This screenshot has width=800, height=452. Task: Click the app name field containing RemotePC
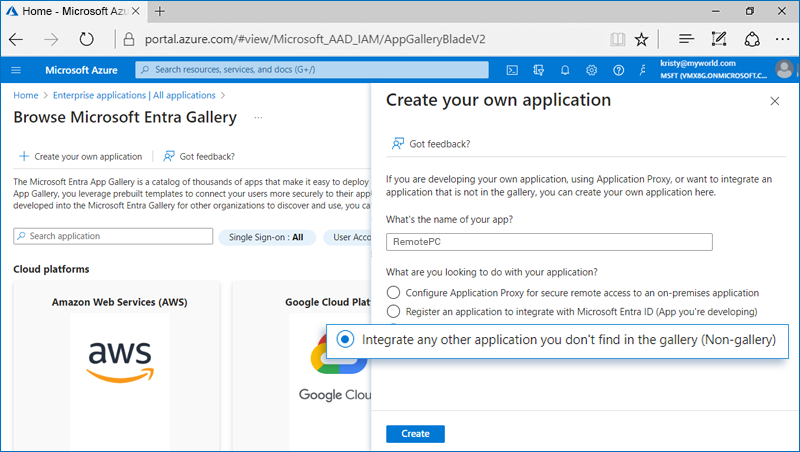(548, 242)
